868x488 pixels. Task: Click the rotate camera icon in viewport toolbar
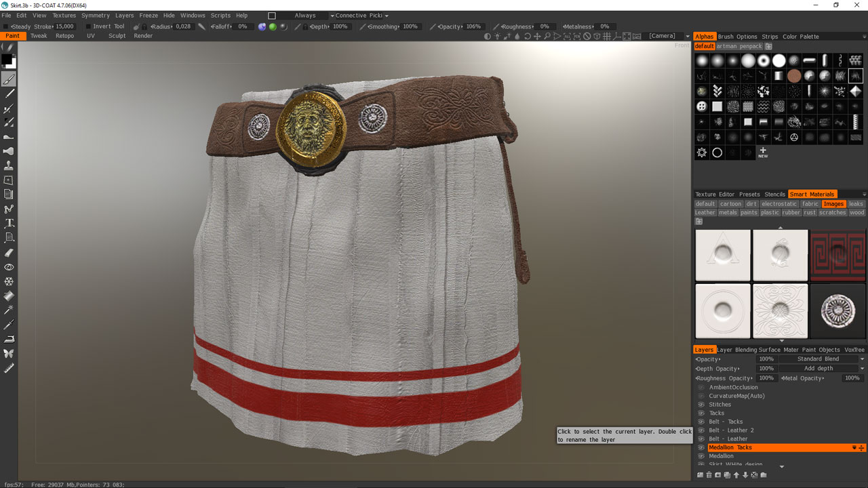[528, 36]
